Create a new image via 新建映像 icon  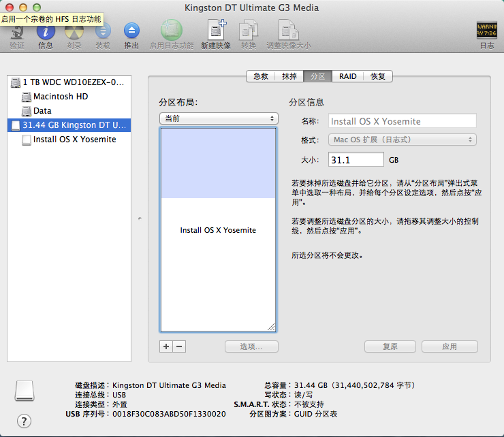(x=217, y=30)
